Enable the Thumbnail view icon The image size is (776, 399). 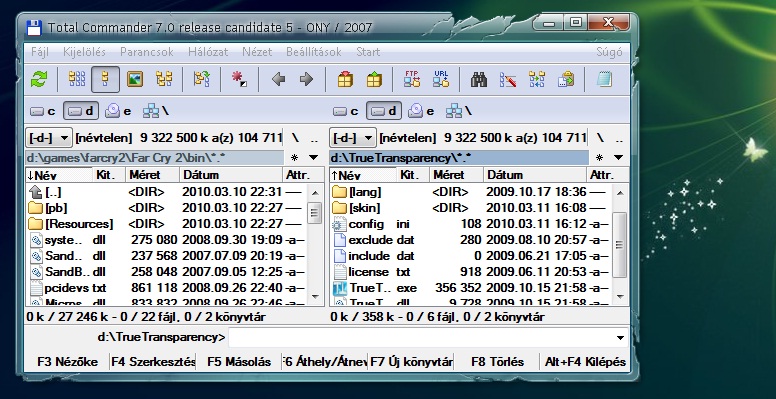(x=135, y=79)
